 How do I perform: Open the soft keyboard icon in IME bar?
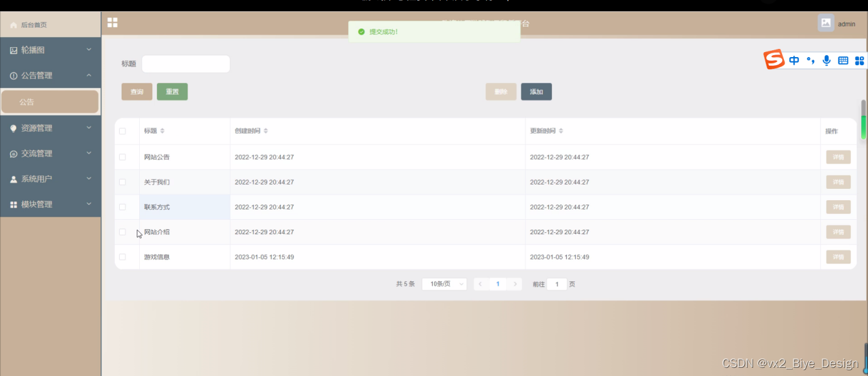[x=843, y=60]
